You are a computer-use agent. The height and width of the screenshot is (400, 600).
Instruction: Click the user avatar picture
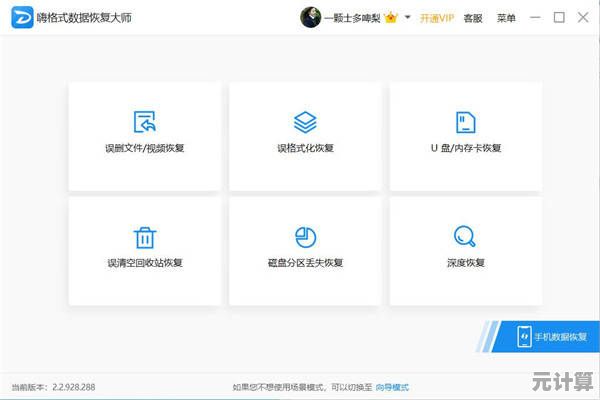(311, 17)
